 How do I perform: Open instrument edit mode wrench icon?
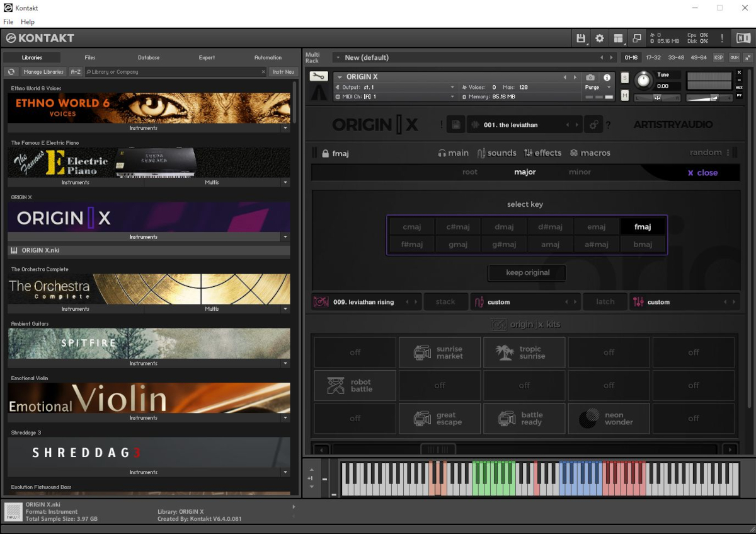pyautogui.click(x=319, y=77)
